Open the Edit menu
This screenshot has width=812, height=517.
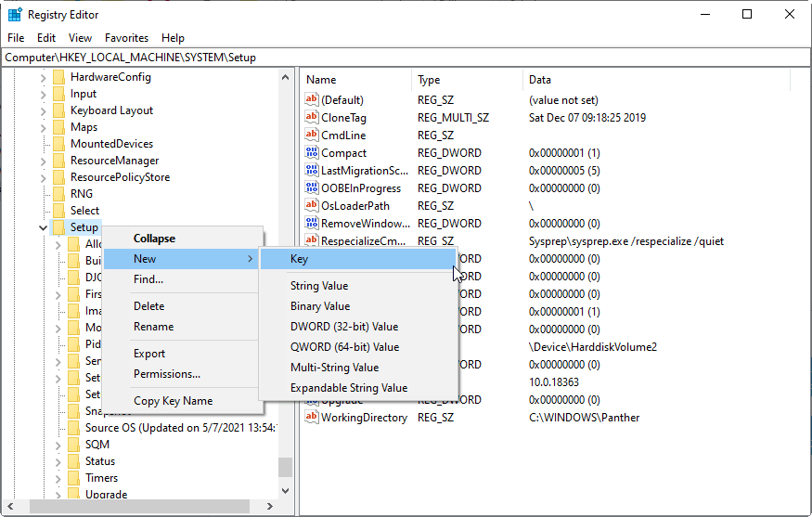tap(46, 38)
